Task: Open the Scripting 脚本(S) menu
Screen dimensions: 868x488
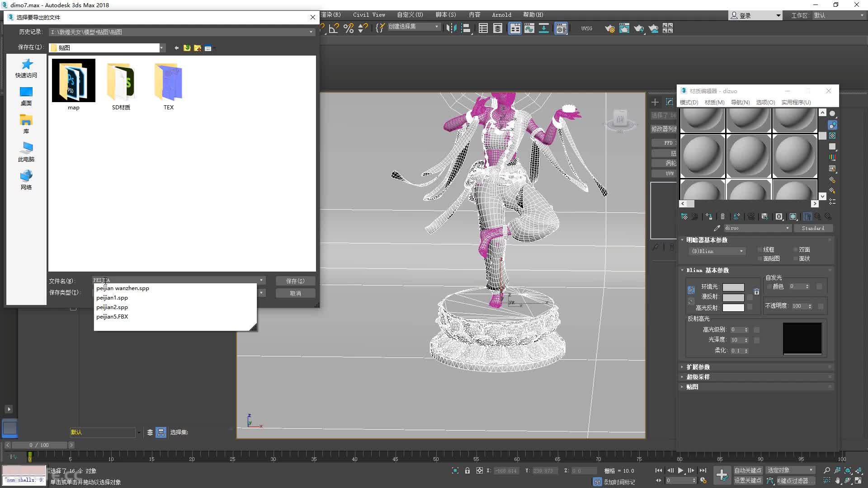Action: (x=446, y=15)
